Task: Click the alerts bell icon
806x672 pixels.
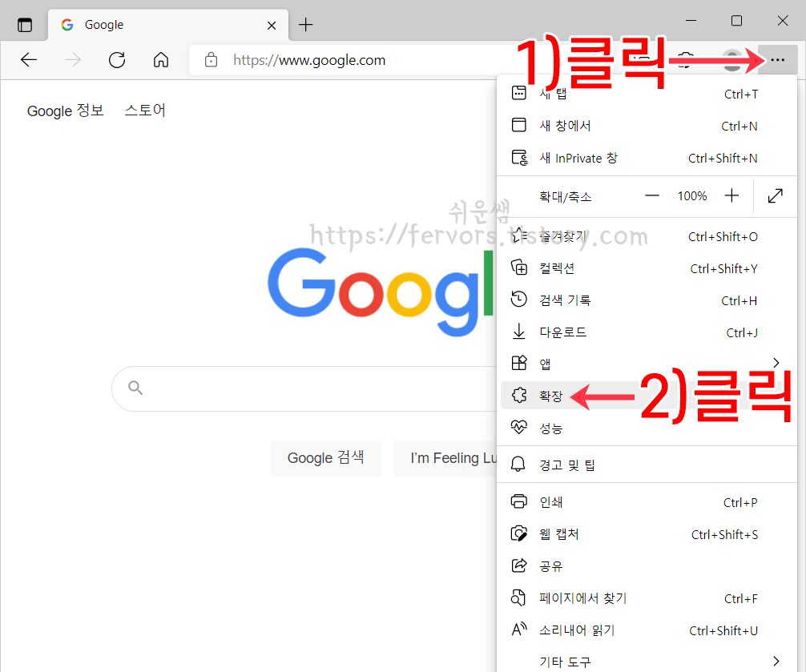Action: (518, 464)
